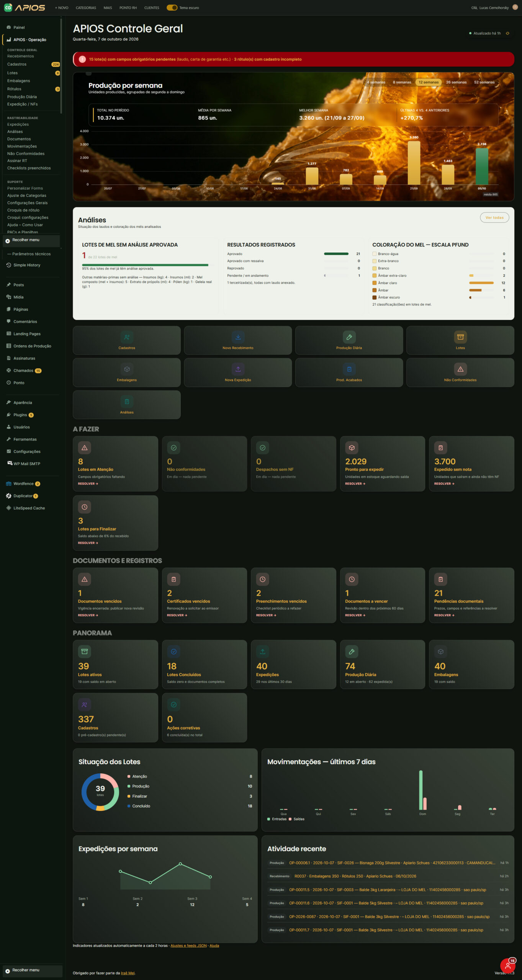Click RESOLVER under Lotes em Atenção
This screenshot has width=522, height=980.
click(x=88, y=484)
